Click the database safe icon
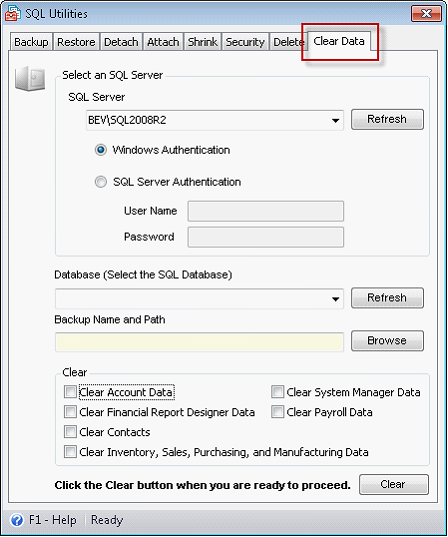Viewport: 448px width, 537px height. click(x=30, y=79)
